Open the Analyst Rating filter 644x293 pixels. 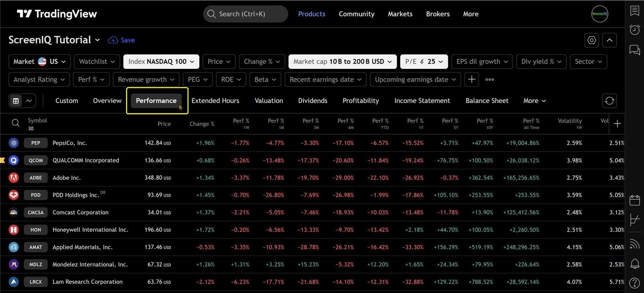point(39,79)
